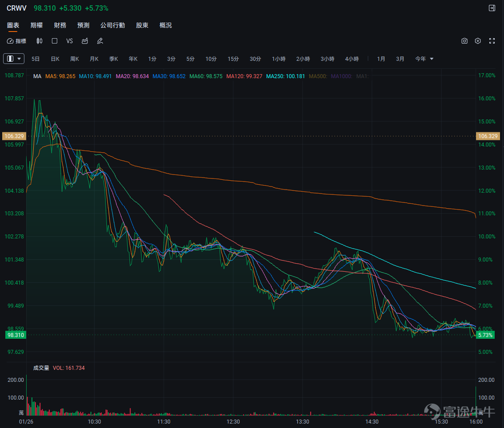Select the 月K timeframe
This screenshot has height=428, width=504.
(x=94, y=59)
